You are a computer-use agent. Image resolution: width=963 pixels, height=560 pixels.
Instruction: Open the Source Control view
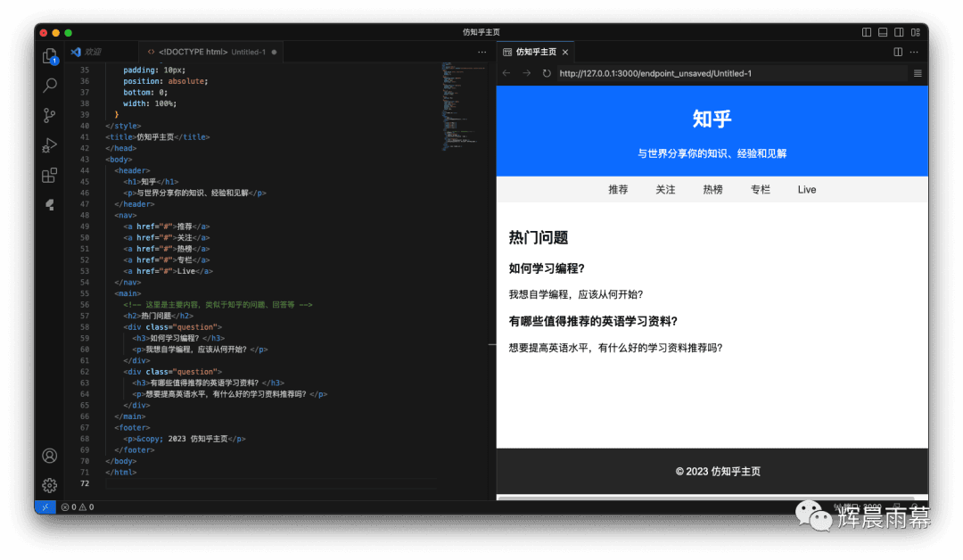click(x=50, y=115)
